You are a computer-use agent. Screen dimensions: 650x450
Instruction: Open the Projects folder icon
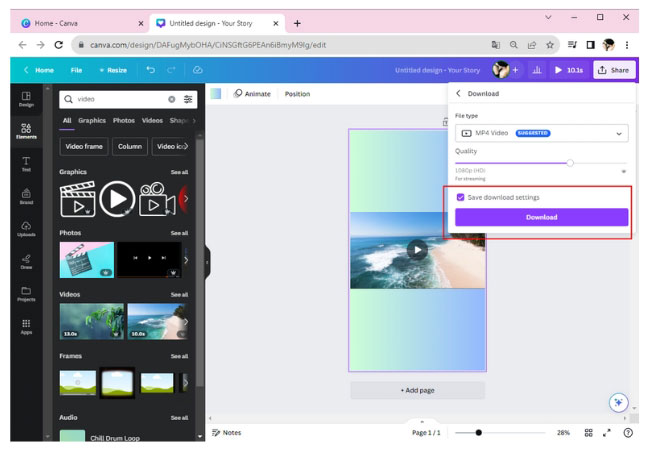tap(26, 294)
